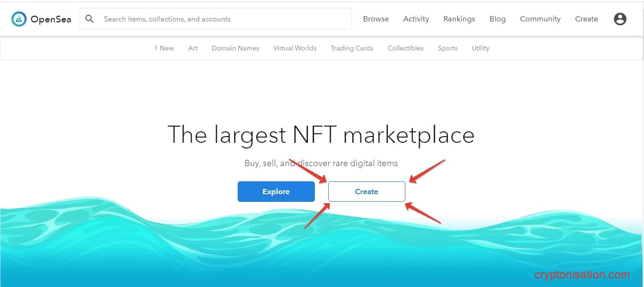Open the Rankings page
644x287 pixels.
point(459,19)
